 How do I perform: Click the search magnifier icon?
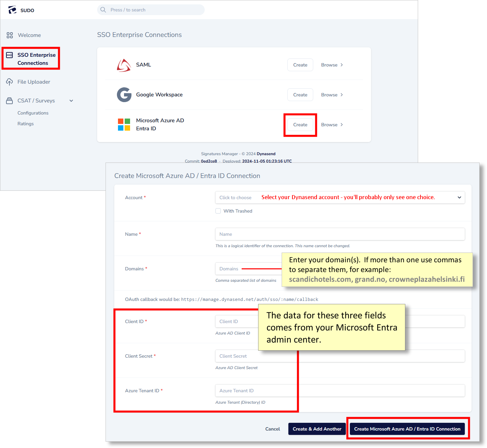pos(103,10)
